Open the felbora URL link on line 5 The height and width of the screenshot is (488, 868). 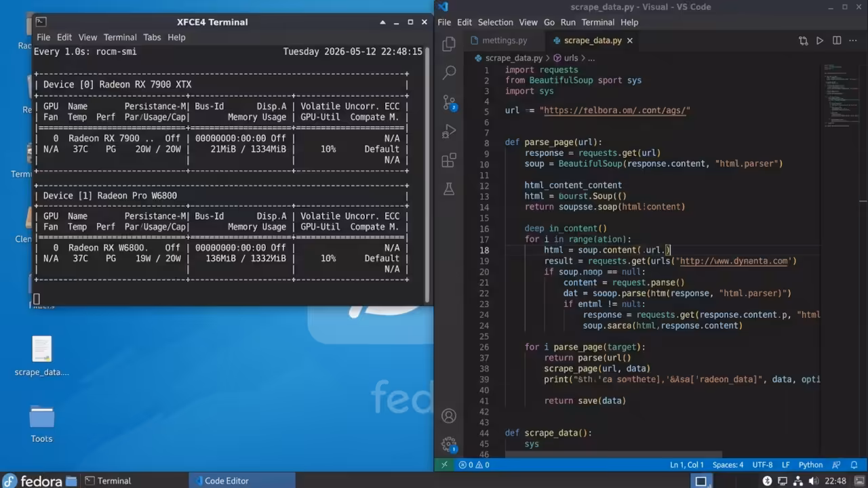[614, 110]
